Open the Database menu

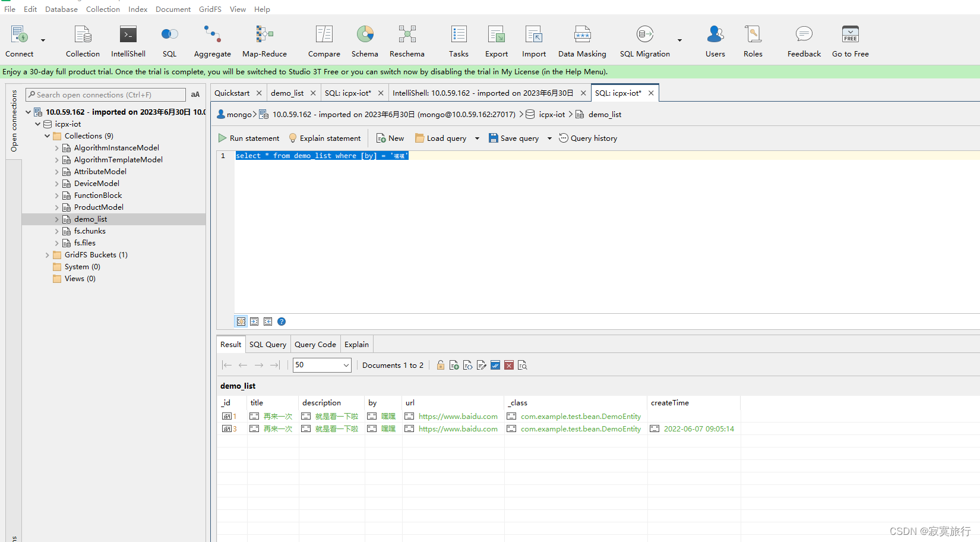[x=61, y=9]
